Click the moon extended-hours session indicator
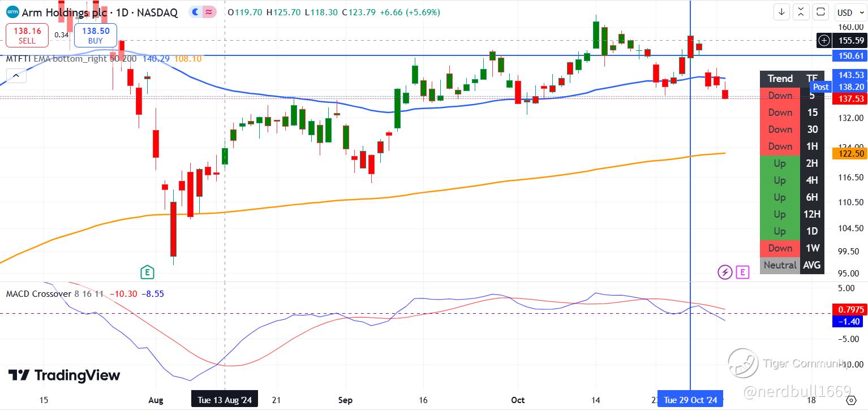 tap(195, 12)
